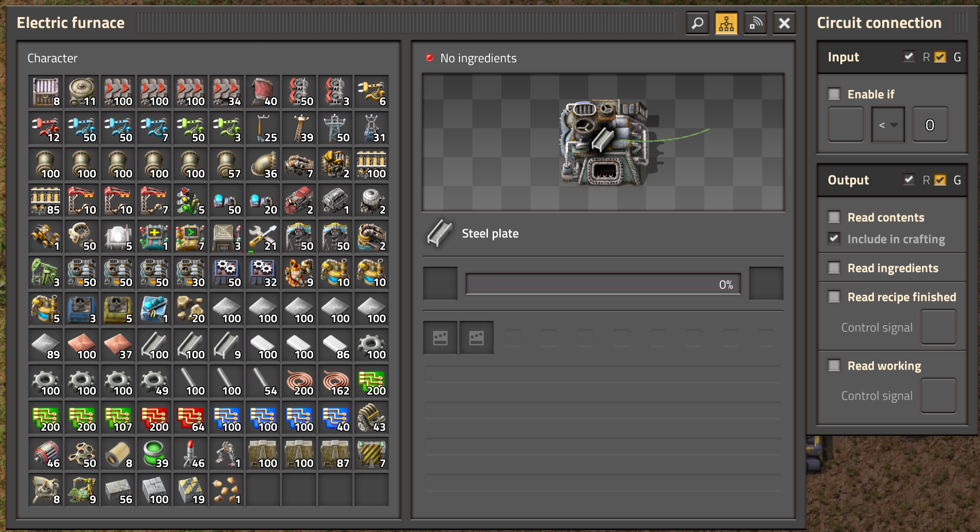Pick the iron stick stack of 54
Screen dimensions: 980x532
tap(263, 382)
